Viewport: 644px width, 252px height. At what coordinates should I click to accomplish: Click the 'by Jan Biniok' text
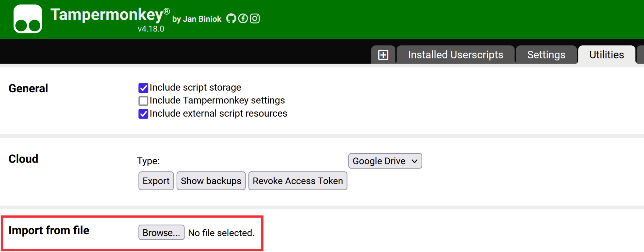tap(197, 19)
